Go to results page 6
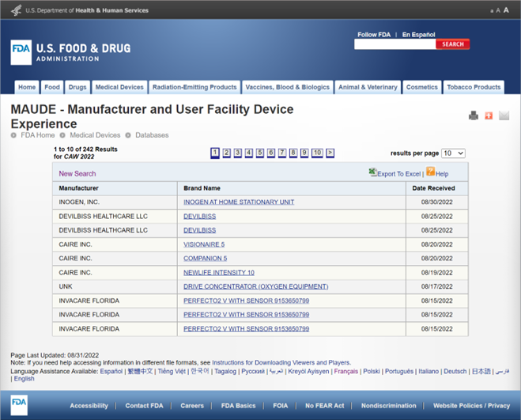Viewport: 521px width, 420px height. [271, 153]
